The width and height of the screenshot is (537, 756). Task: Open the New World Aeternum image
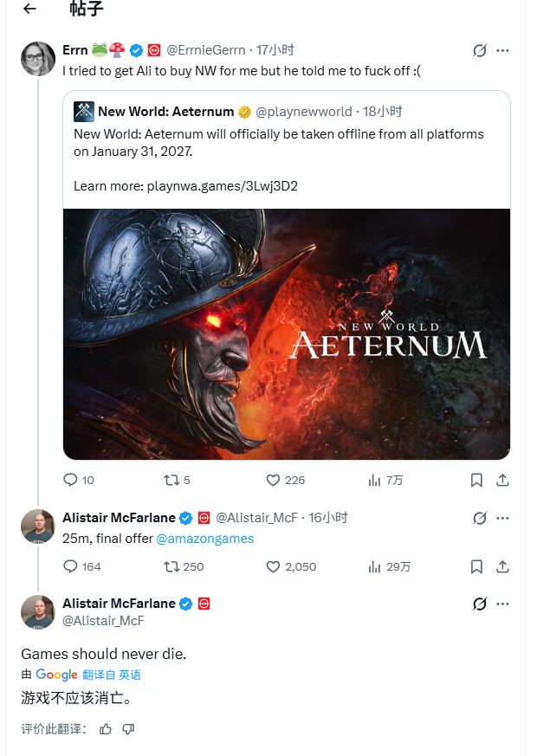(287, 333)
